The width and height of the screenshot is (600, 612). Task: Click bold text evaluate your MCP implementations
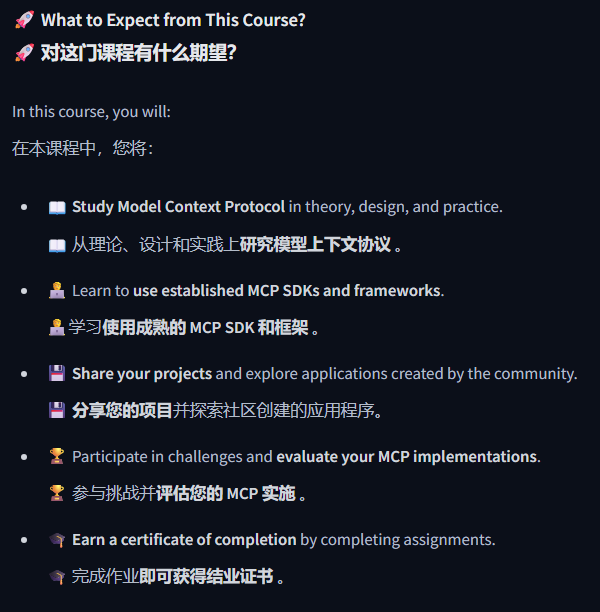(407, 457)
